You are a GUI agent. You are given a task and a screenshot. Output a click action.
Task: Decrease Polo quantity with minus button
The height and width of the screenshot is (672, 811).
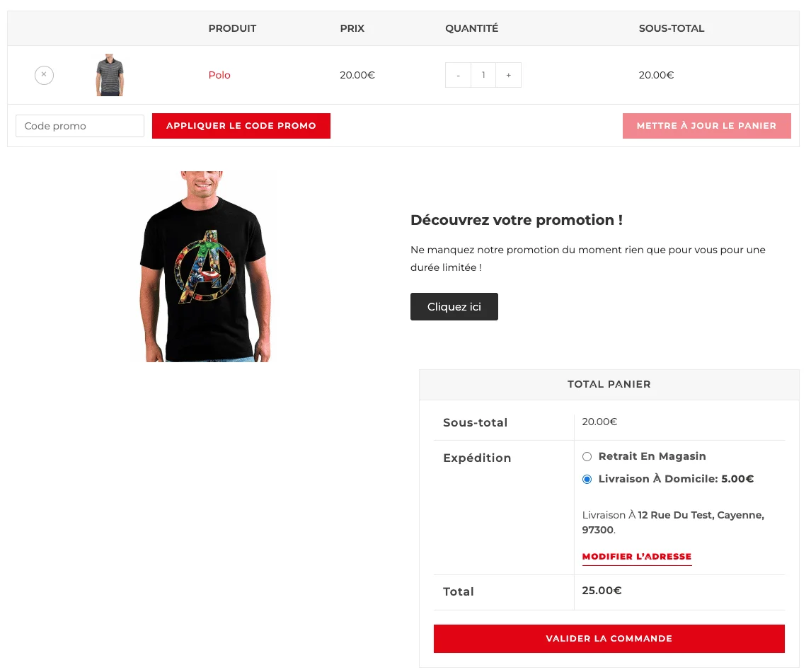point(458,75)
